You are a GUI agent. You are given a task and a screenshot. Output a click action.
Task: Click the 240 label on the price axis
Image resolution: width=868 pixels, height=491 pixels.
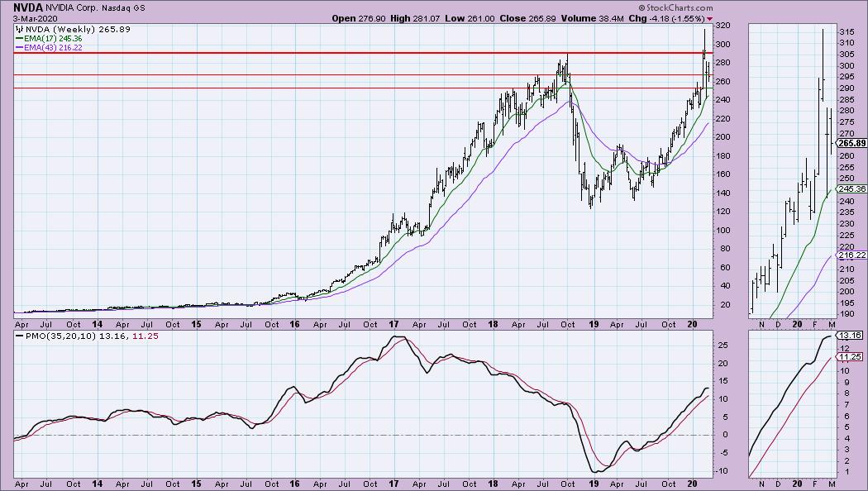722,100
